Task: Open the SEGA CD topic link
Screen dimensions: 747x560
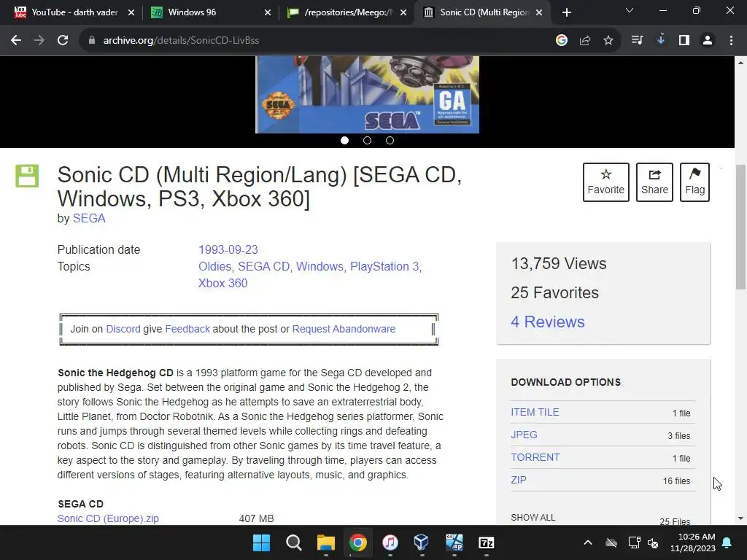Action: (x=263, y=267)
